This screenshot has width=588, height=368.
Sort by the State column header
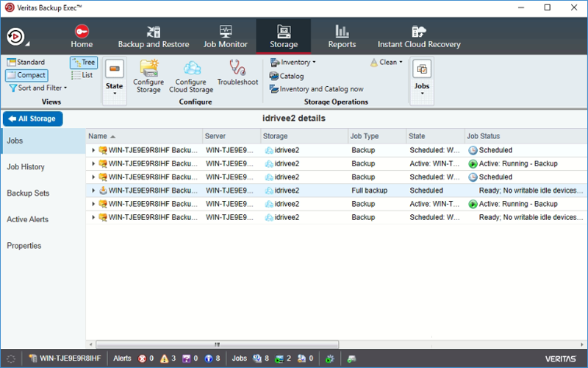coord(435,136)
